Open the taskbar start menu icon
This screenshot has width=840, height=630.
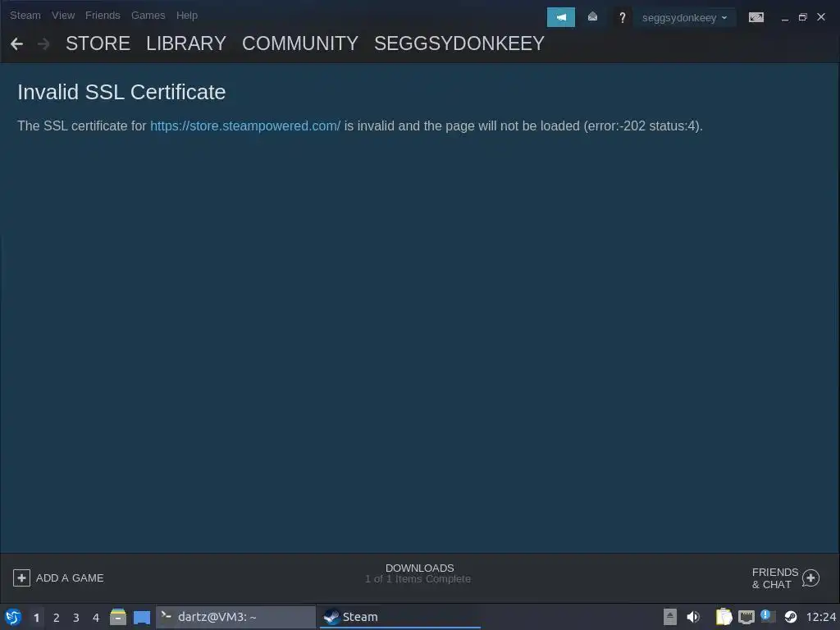(x=13, y=617)
